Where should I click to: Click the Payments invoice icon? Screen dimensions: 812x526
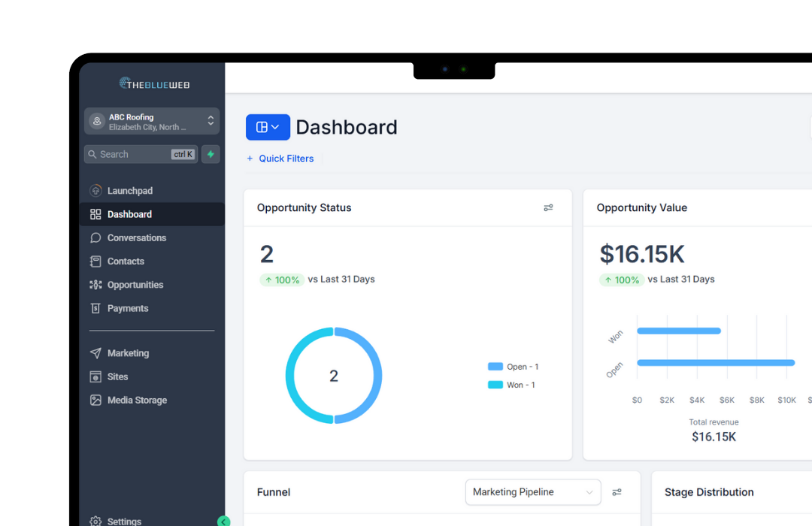[95, 309]
